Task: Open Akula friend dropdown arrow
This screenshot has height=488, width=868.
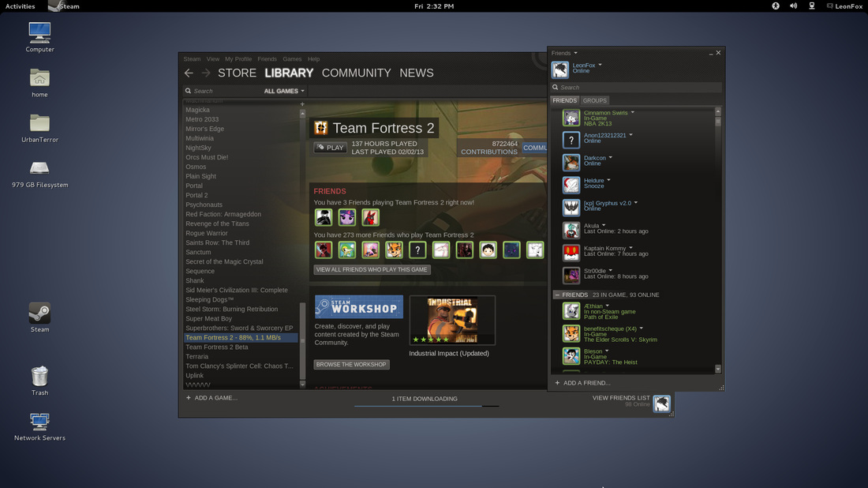Action: pos(604,226)
